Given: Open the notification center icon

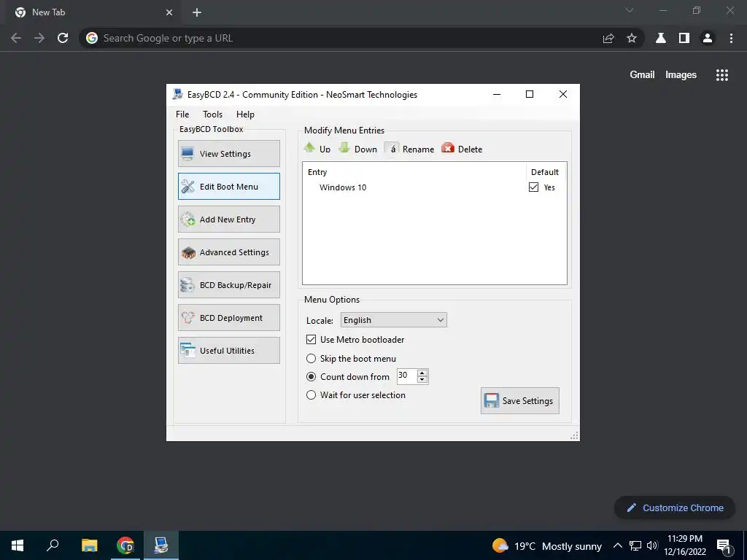Looking at the screenshot, I should (724, 546).
